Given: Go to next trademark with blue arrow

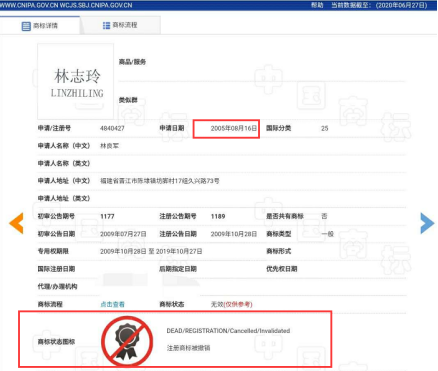Looking at the screenshot, I should [427, 223].
